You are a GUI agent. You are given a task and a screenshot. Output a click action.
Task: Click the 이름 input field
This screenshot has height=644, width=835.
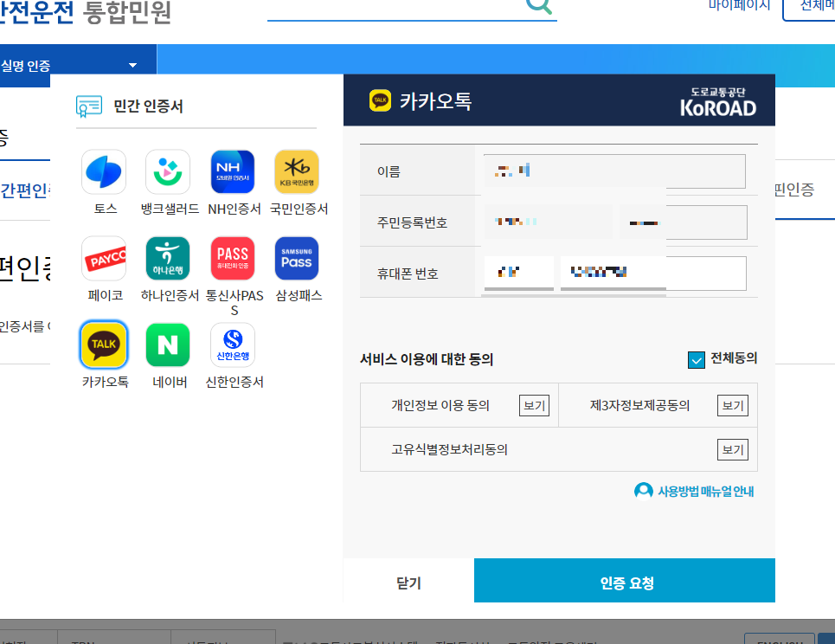614,171
